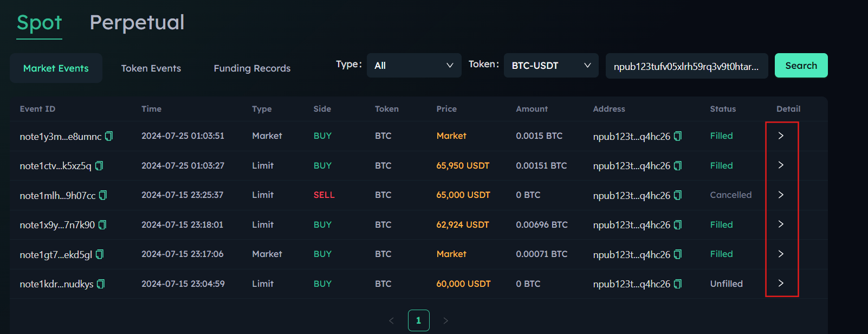The height and width of the screenshot is (334, 868).
Task: Open the Type filter dropdown
Action: tap(413, 66)
